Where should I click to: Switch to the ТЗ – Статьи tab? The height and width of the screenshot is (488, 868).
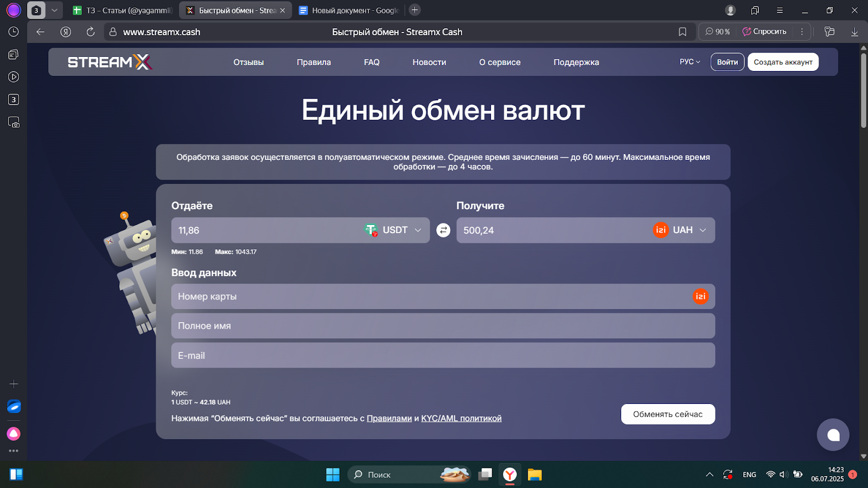123,10
